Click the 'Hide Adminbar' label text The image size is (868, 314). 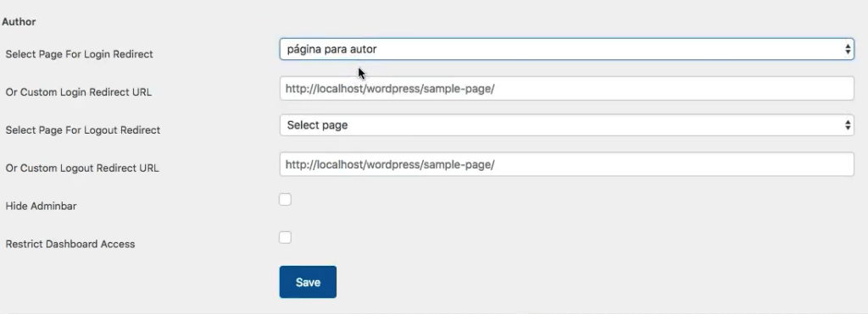coord(41,207)
